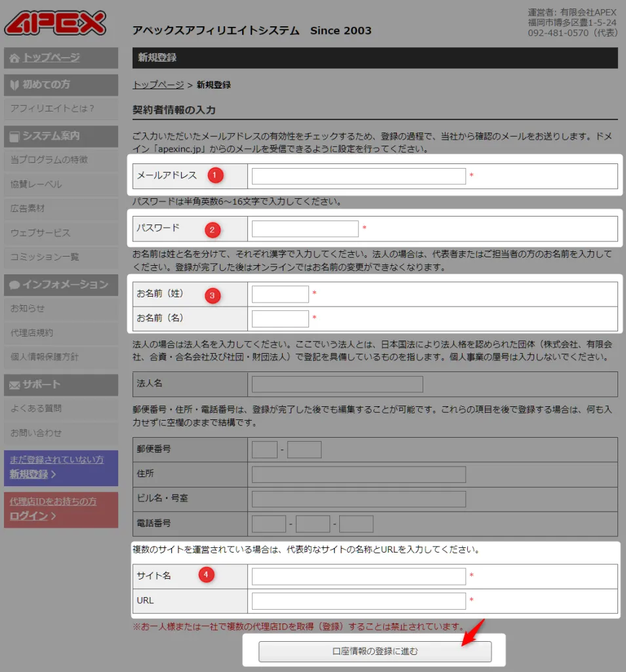The width and height of the screenshot is (626, 672).
Task: Focus the パスワード input field
Action: (305, 228)
